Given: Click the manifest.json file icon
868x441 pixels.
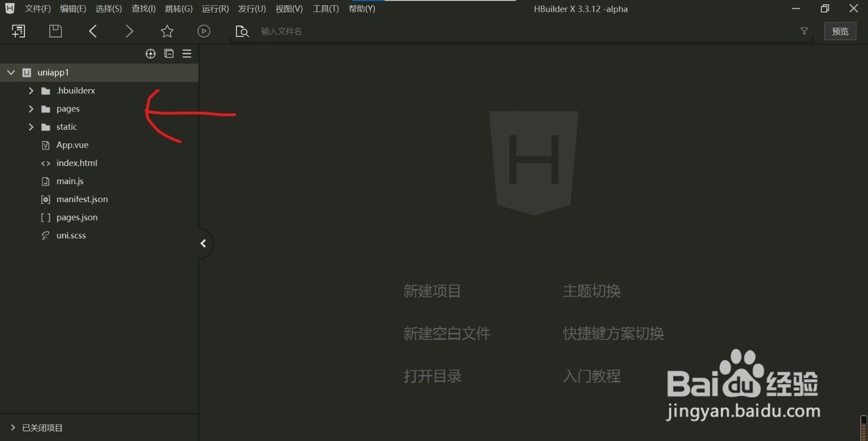Looking at the screenshot, I should click(46, 199).
